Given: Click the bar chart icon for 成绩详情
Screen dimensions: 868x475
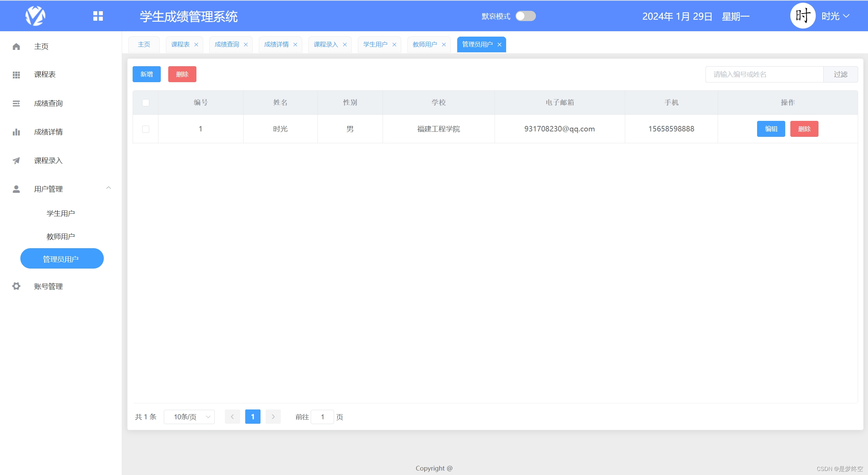Looking at the screenshot, I should [x=16, y=132].
